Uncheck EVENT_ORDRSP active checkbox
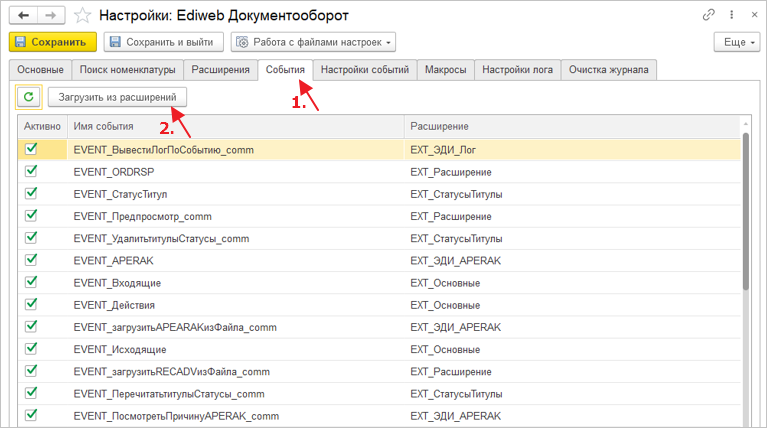The width and height of the screenshot is (767, 428). 31,171
